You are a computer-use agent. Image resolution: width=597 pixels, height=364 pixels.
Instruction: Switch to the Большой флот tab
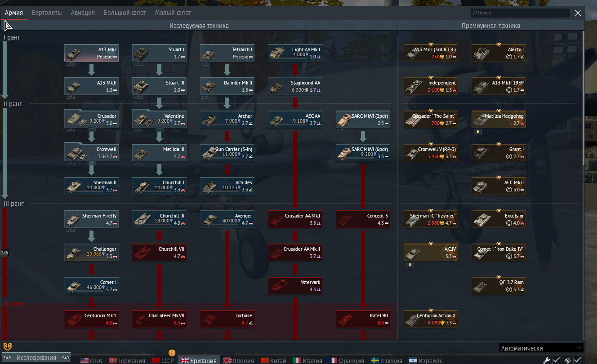tap(125, 13)
